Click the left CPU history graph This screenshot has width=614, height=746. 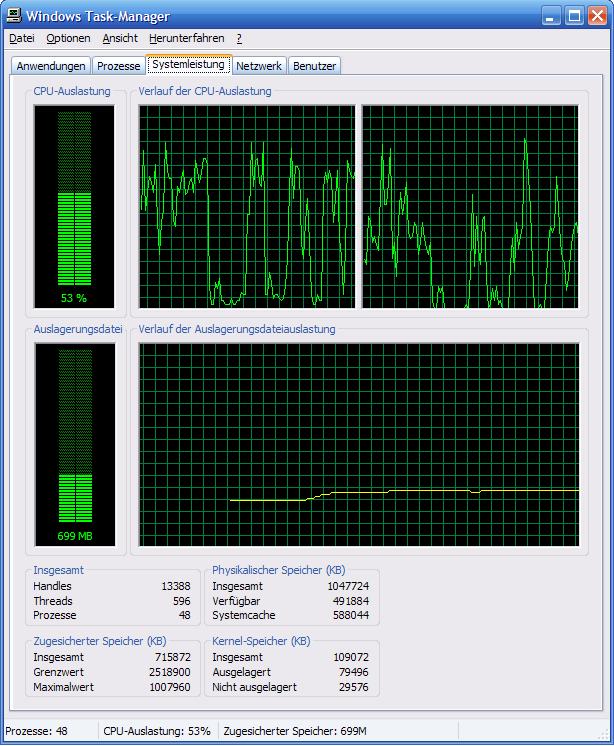pyautogui.click(x=247, y=206)
